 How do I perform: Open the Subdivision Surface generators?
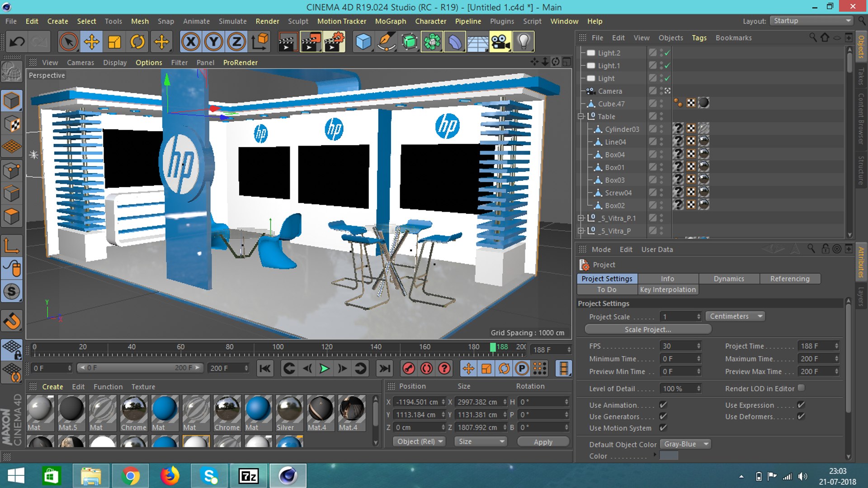410,42
